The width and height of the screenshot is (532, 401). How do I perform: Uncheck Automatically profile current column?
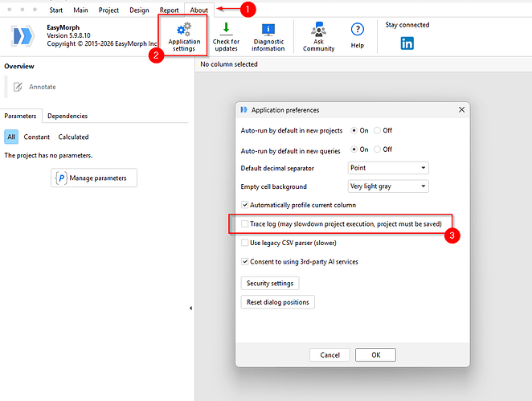pyautogui.click(x=245, y=205)
